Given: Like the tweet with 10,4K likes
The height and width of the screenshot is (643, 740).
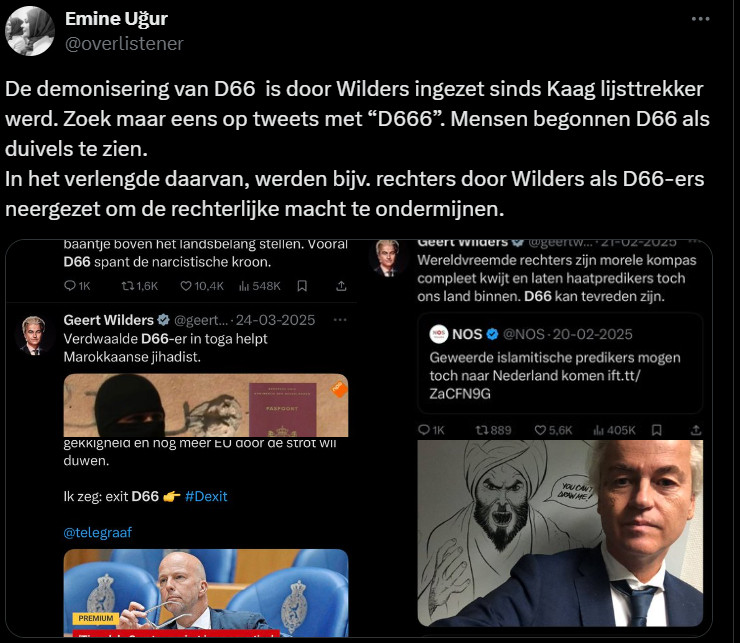Looking at the screenshot, I should tap(202, 286).
